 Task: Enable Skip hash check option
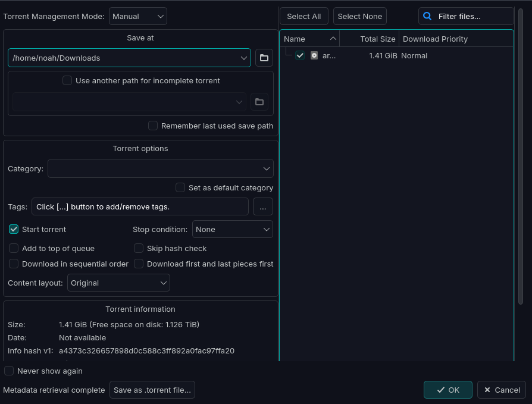(x=139, y=248)
